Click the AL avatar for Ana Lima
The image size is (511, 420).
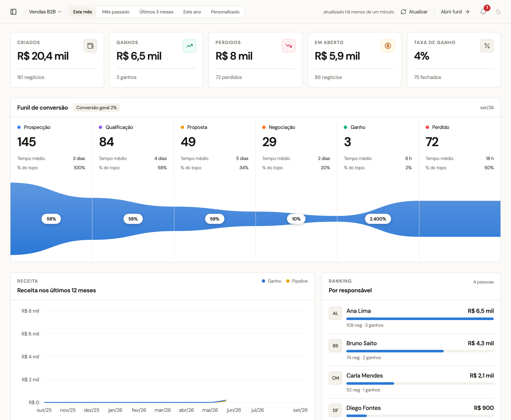point(335,314)
